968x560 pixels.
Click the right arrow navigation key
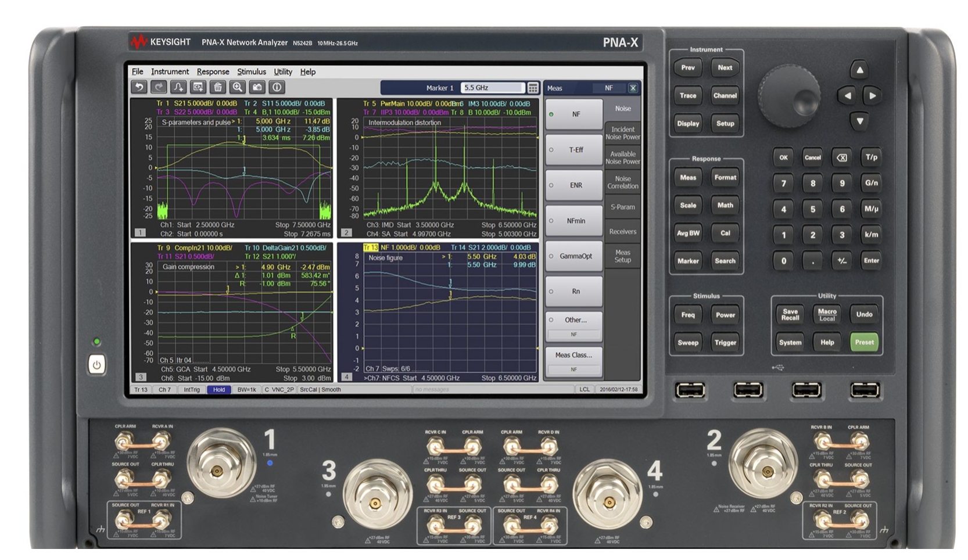872,95
